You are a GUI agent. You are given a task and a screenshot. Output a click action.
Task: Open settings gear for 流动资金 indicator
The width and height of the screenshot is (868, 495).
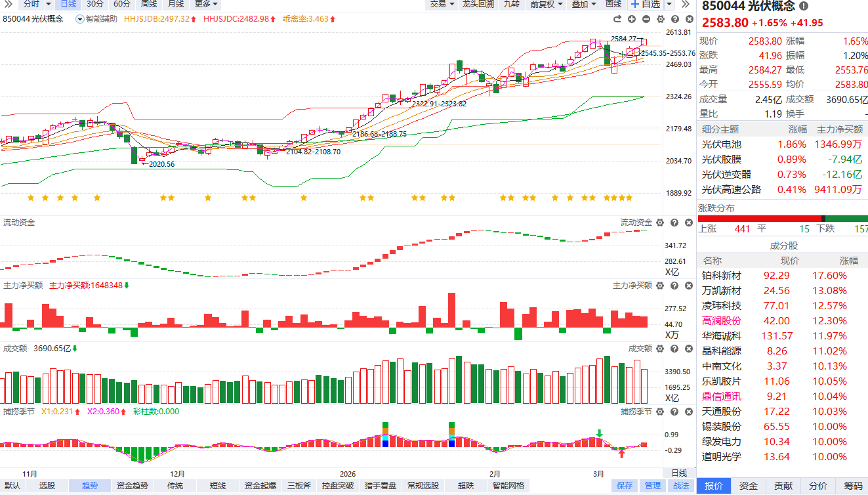pyautogui.click(x=660, y=223)
